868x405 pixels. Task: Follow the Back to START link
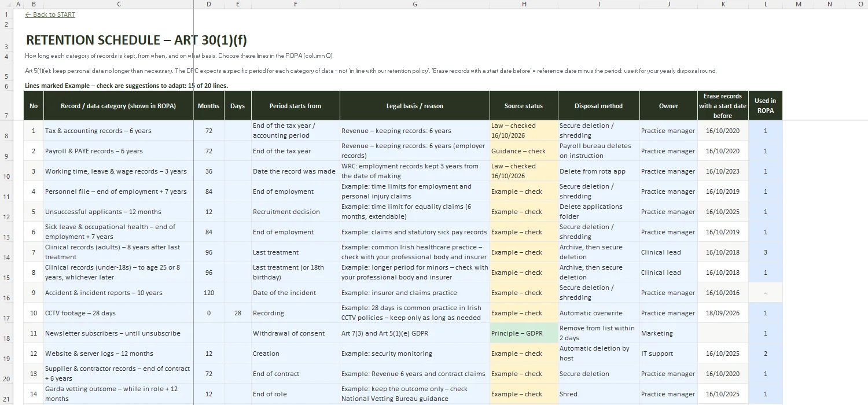coord(50,14)
